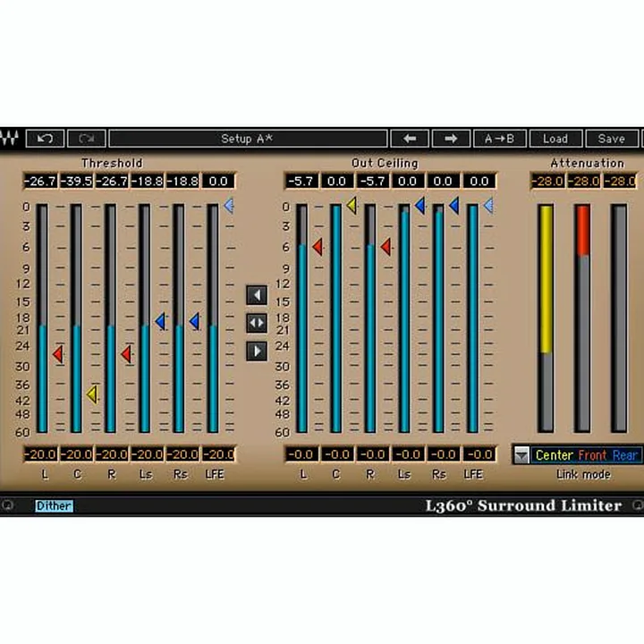Select the light blue LFE out ceiling marker
This screenshot has width=644, height=644.
pyautogui.click(x=488, y=206)
